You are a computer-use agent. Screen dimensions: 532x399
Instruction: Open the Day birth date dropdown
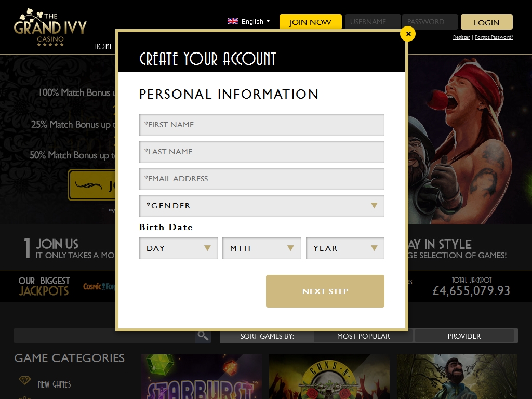[178, 248]
